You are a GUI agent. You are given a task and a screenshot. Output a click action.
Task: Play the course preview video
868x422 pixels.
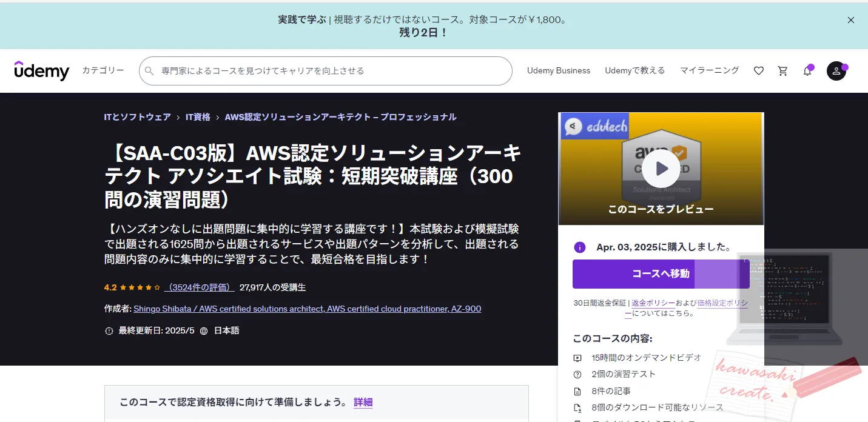(661, 169)
